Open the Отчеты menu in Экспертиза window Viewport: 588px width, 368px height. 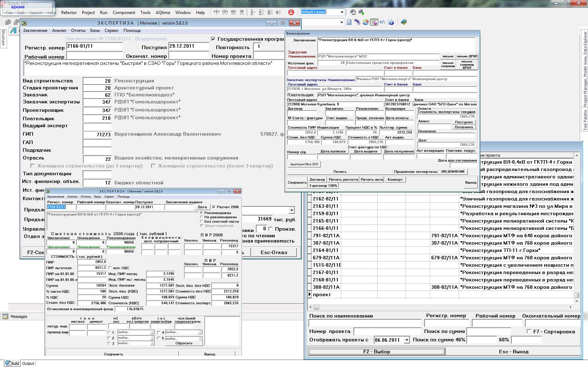tap(78, 30)
